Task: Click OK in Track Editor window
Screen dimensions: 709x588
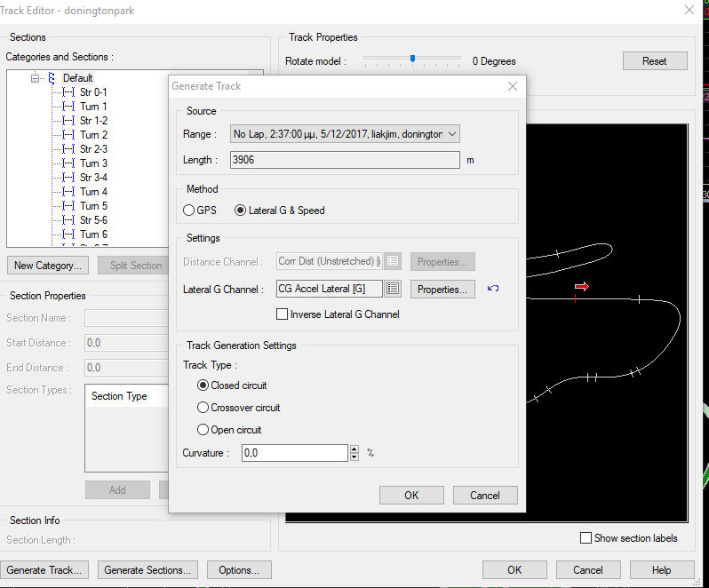Action: tap(514, 570)
